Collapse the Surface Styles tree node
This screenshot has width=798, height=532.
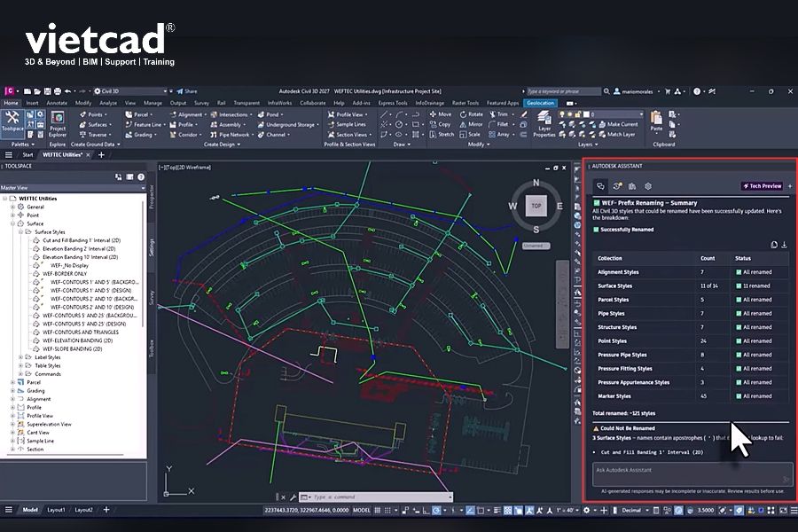pyautogui.click(x=21, y=232)
